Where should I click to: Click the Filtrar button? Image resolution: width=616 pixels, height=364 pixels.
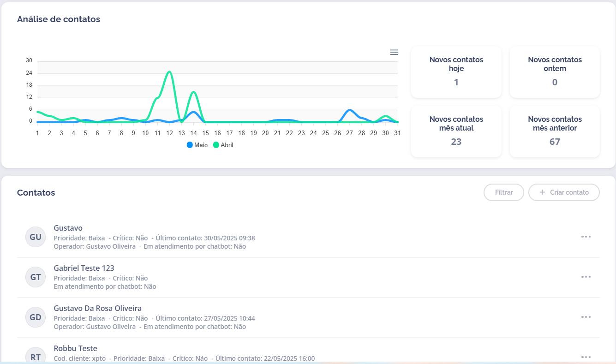[x=503, y=192]
